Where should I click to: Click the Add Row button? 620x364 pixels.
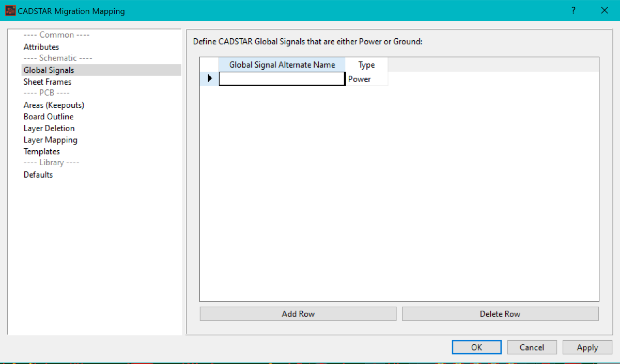point(298,314)
